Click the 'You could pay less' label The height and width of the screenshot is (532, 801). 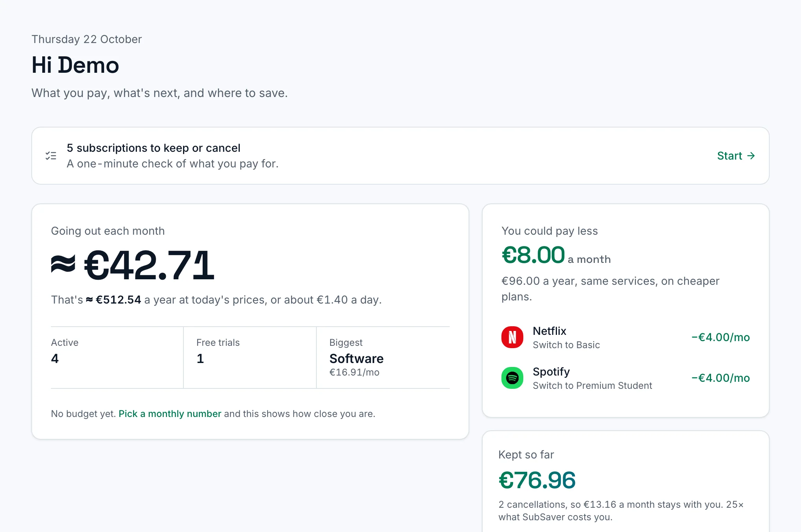(x=550, y=231)
